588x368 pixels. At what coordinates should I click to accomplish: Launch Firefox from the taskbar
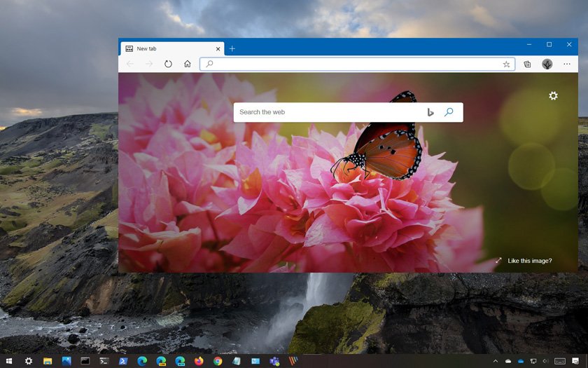click(x=199, y=361)
